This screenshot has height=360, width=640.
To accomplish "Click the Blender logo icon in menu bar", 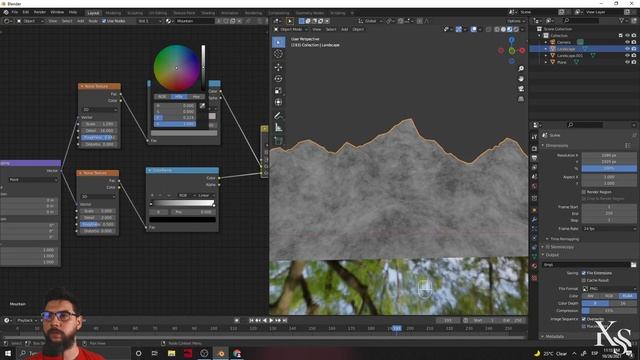I will tap(6, 12).
